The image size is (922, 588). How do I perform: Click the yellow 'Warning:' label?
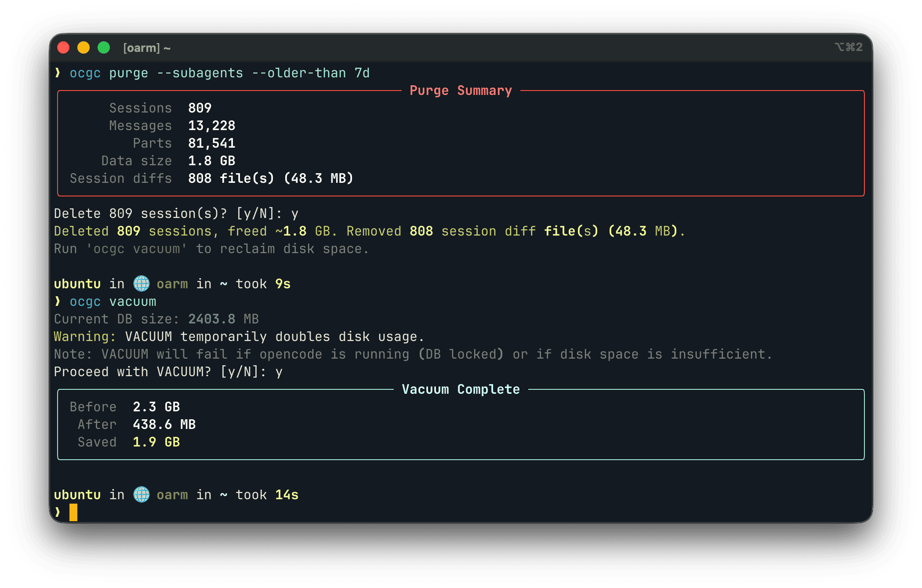85,337
